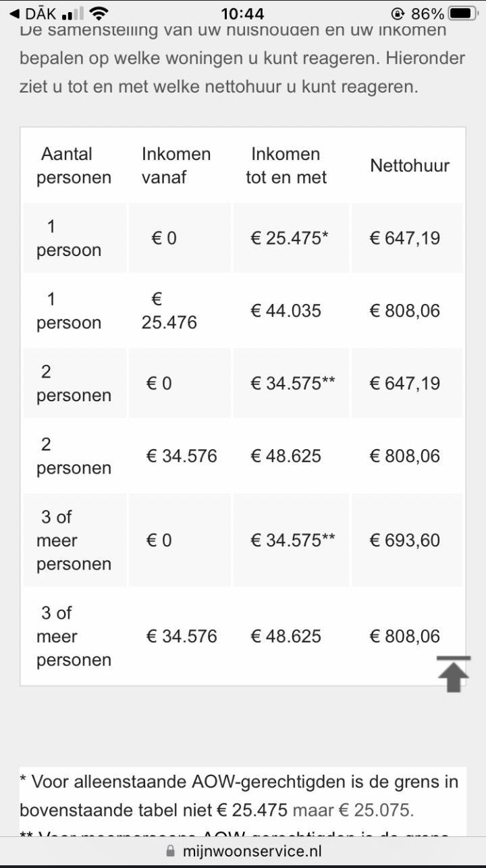Tap the € 693,60 nettohuur cell

click(408, 540)
